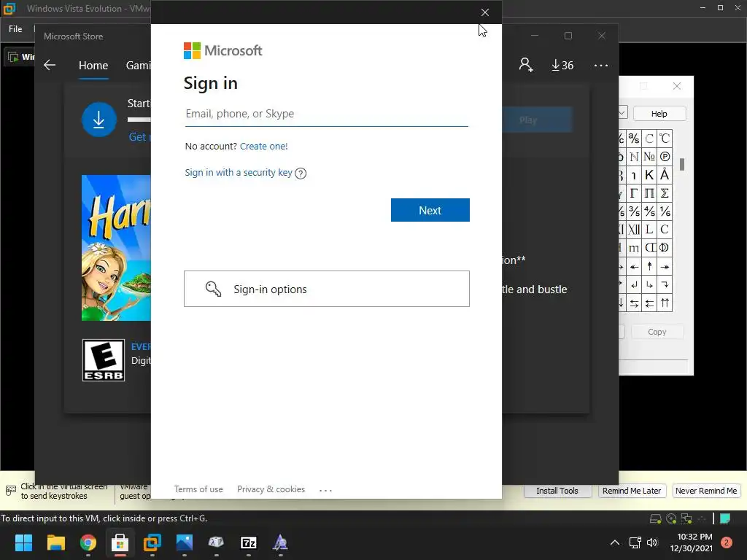The width and height of the screenshot is (747, 560).
Task: Select the Å angstrom character
Action: (x=665, y=175)
